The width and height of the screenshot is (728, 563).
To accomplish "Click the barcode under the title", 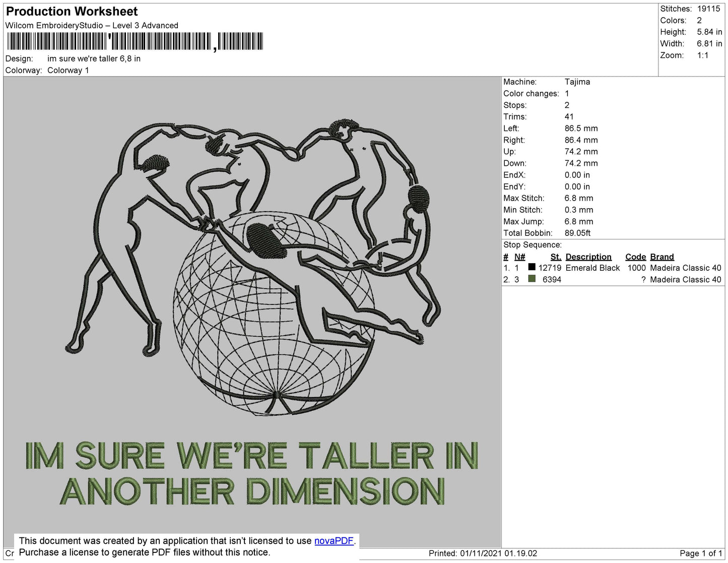I will [x=135, y=41].
